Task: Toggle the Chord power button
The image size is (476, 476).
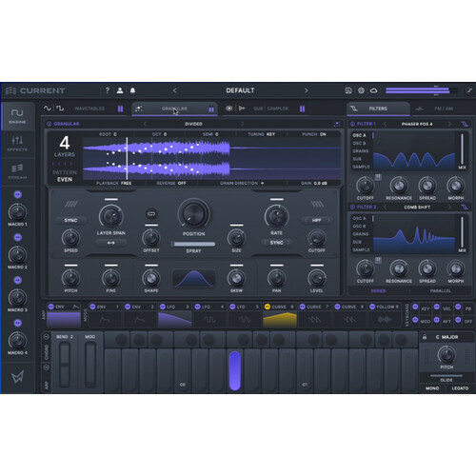Action: coord(47,337)
